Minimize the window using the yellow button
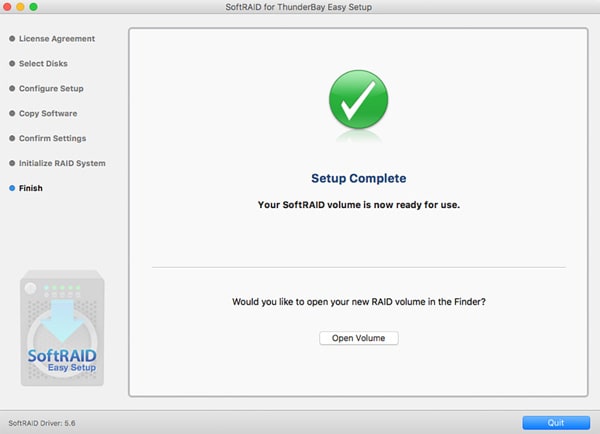Viewport: 600px width, 434px height. pos(27,7)
